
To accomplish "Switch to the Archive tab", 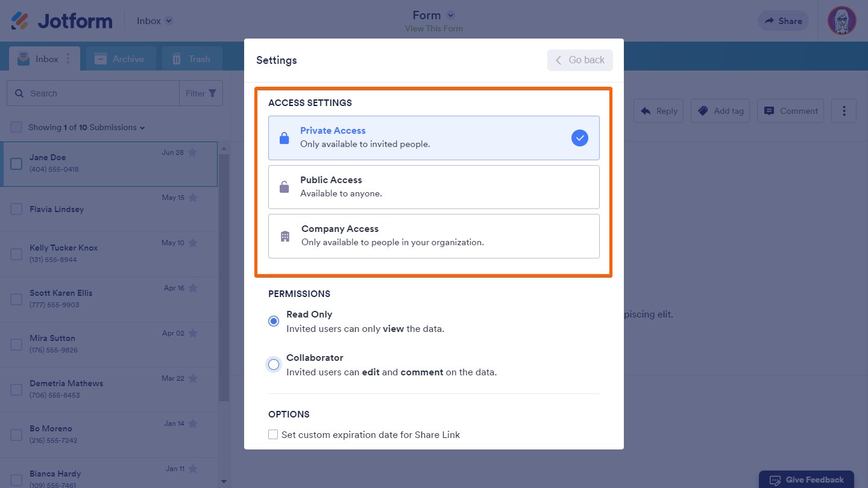I will [121, 59].
